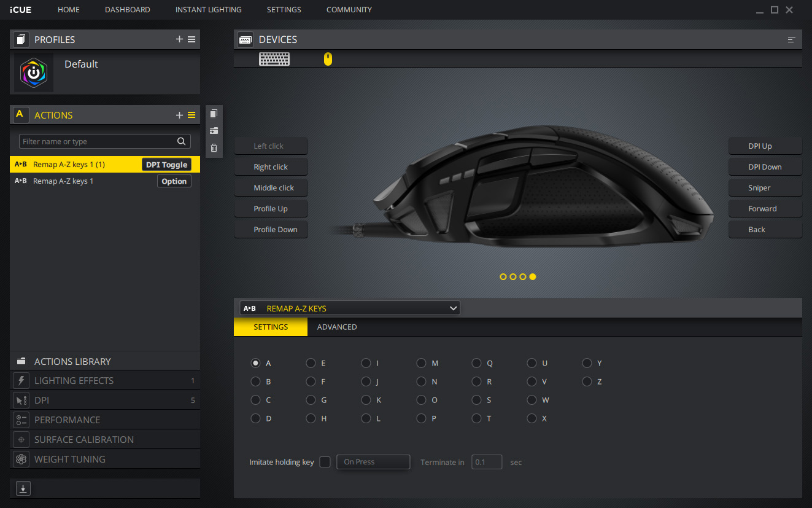Click the Left click button
812x508 pixels.
coord(271,146)
